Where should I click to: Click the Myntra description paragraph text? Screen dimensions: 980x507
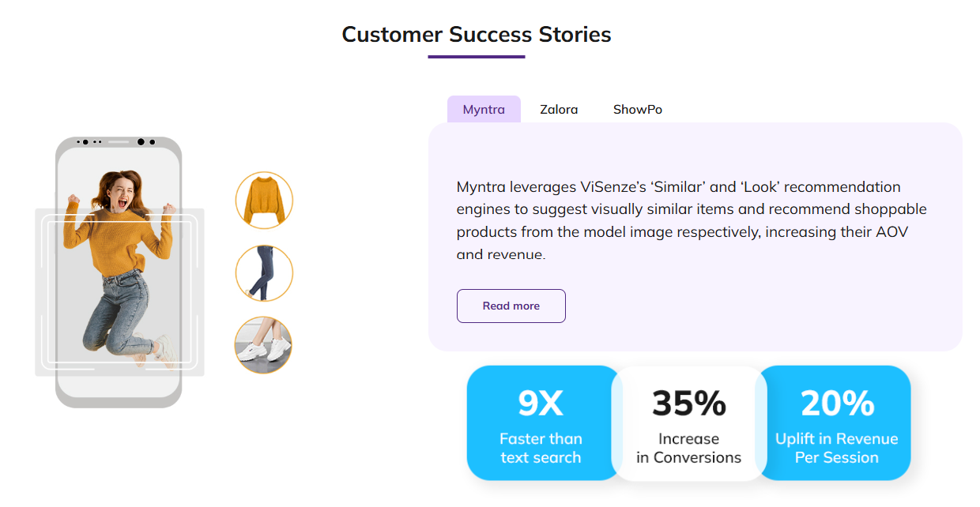692,220
